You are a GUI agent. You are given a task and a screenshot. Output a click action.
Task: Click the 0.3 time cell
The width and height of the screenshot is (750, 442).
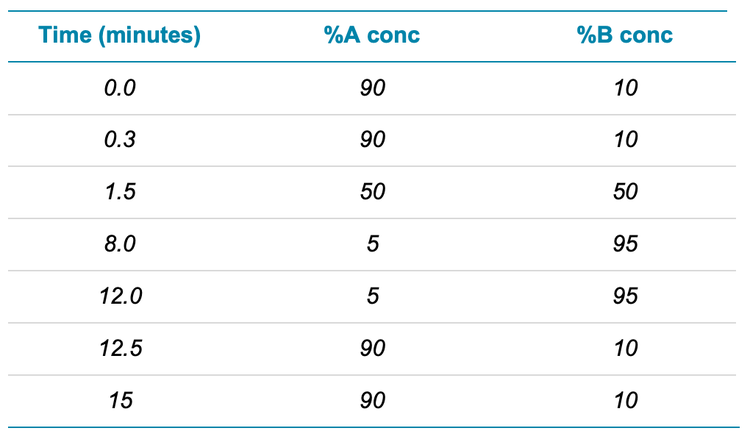[120, 140]
